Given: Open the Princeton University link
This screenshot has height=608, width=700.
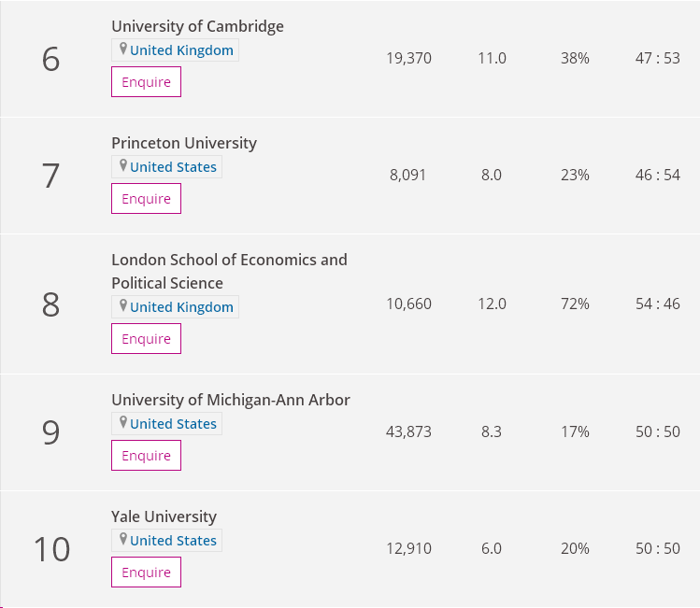Looking at the screenshot, I should coord(184,143).
